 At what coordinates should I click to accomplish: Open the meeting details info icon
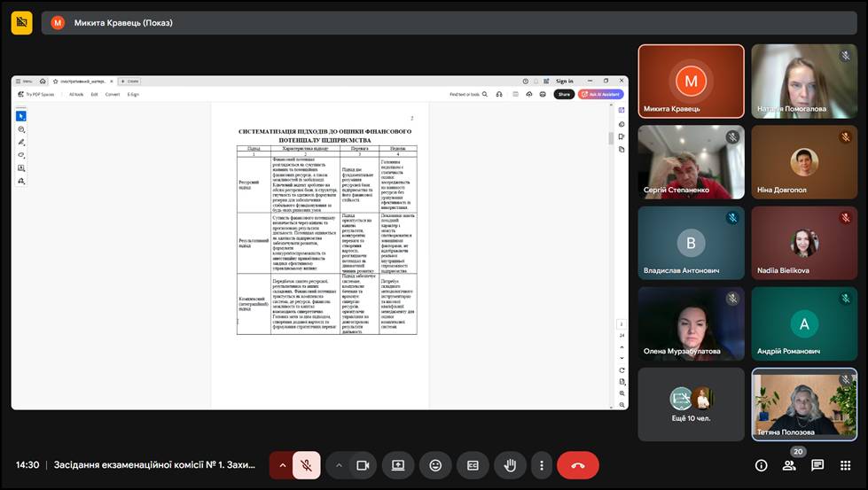point(761,465)
